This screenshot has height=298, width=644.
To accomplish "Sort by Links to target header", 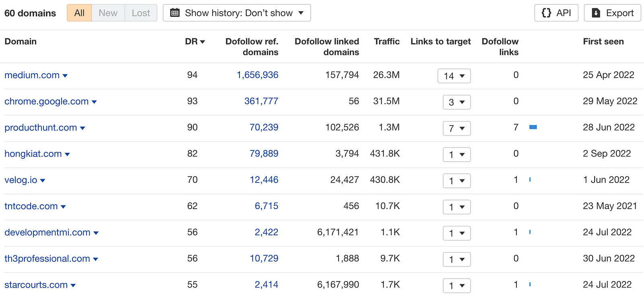I will pos(440,41).
